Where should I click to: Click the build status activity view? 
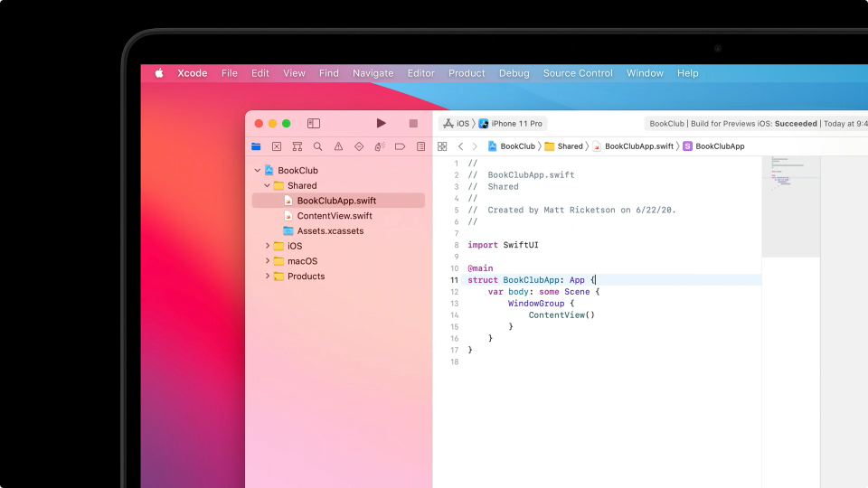click(756, 124)
